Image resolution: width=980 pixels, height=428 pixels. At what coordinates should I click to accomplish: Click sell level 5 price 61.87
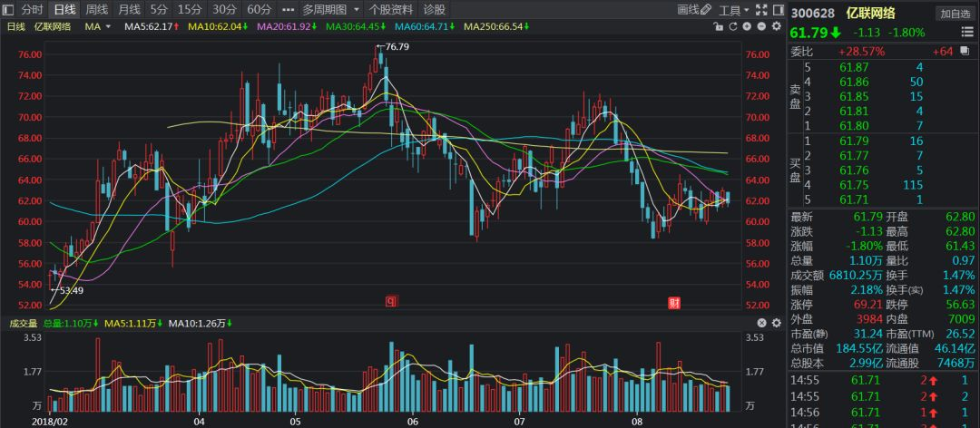[855, 67]
